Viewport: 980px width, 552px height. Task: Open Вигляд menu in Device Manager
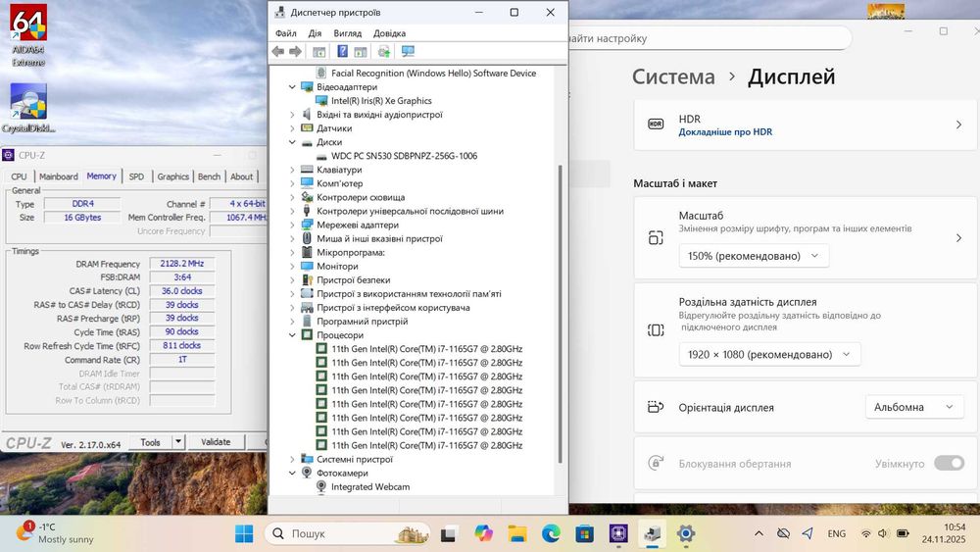[x=348, y=33]
